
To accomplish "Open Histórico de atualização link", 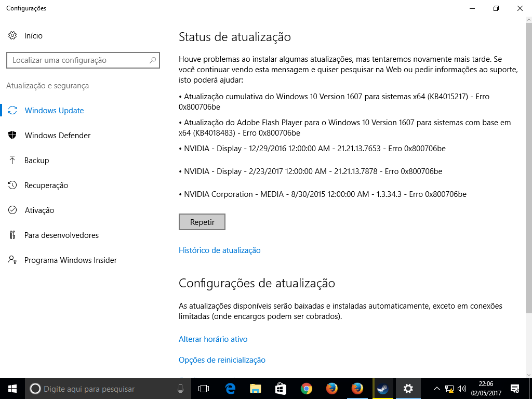I will coord(220,250).
